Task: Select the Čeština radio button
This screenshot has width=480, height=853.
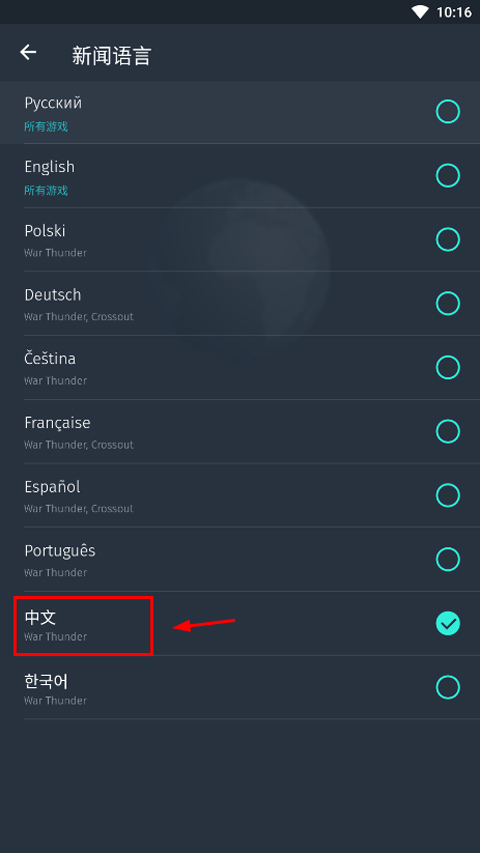Action: [448, 367]
